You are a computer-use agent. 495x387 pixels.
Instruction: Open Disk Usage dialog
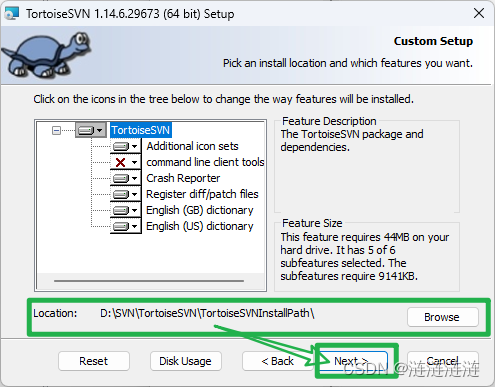(185, 361)
